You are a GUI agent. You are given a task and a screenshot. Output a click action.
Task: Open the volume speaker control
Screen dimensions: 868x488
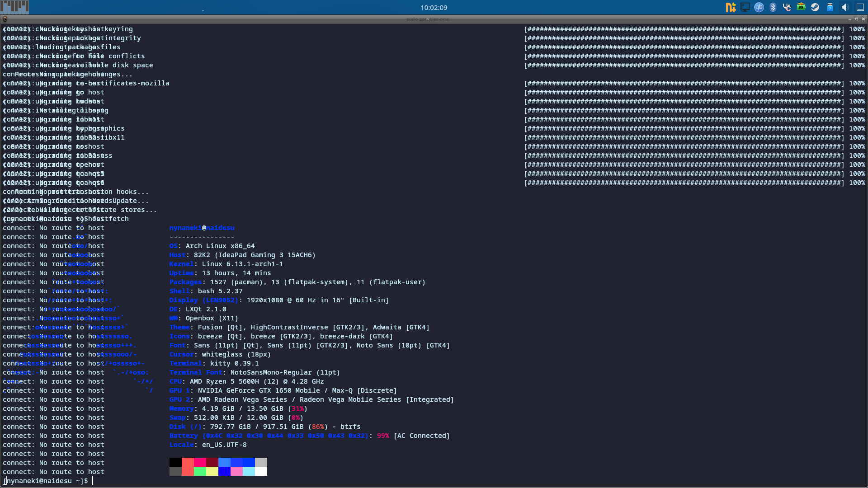coord(844,7)
